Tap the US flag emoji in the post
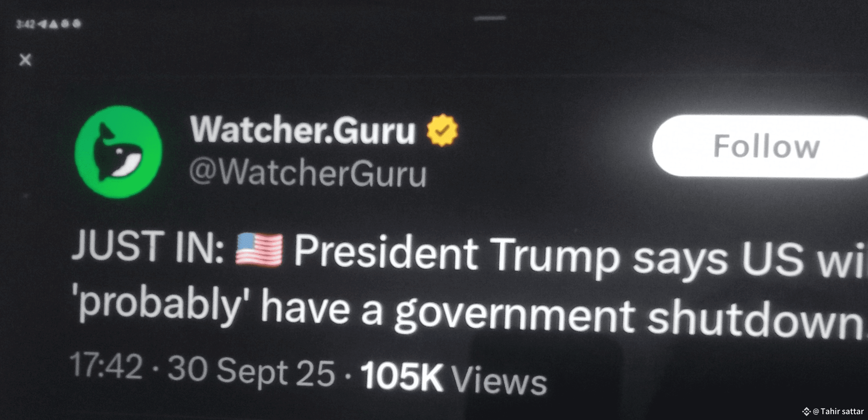 259,249
